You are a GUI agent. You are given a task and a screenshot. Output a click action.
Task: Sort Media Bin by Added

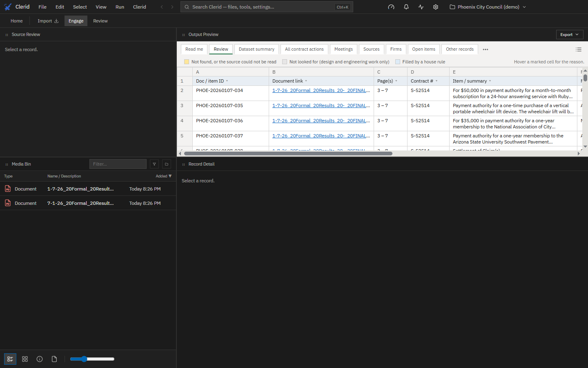coord(164,176)
